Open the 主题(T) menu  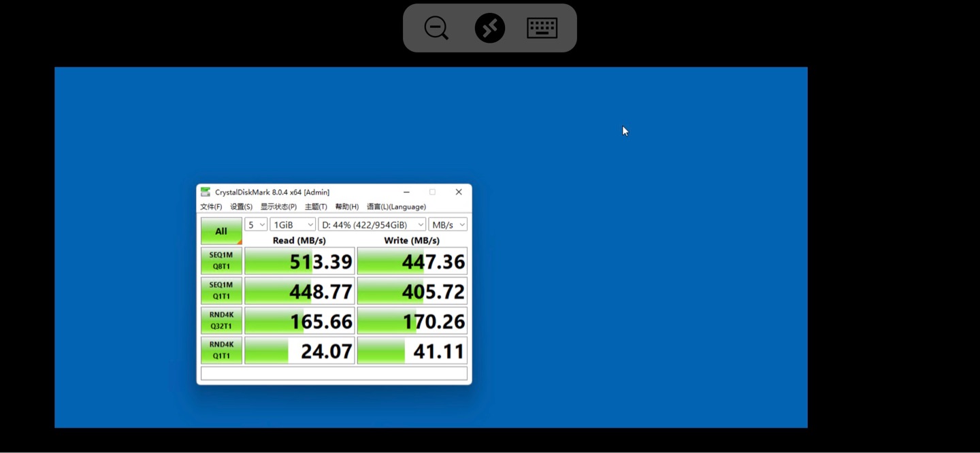pos(316,207)
